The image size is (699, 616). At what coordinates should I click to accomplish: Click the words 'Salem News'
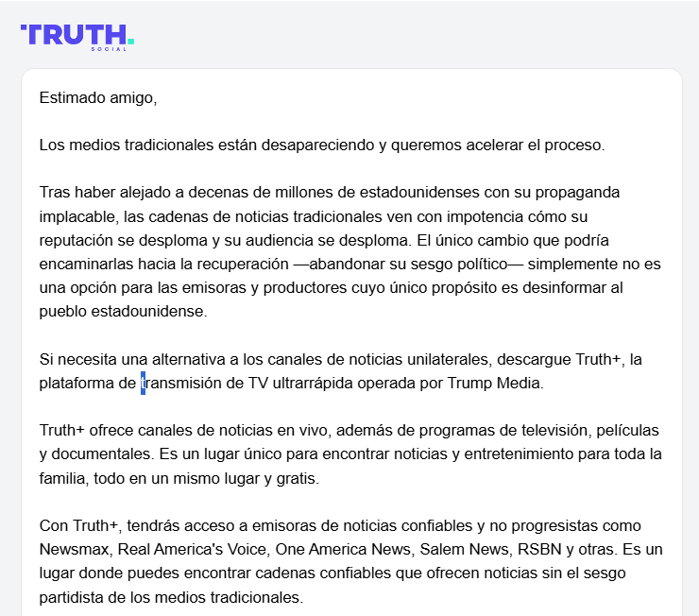pyautogui.click(x=464, y=550)
